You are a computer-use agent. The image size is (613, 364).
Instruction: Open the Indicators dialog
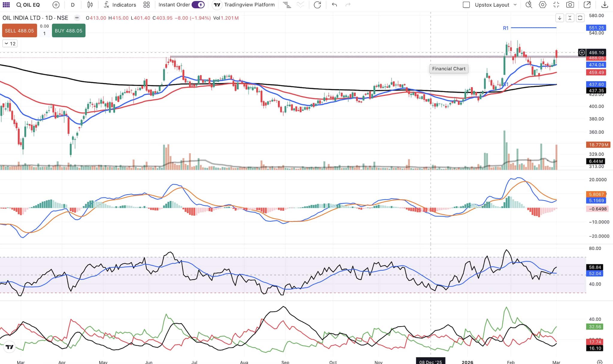(120, 5)
